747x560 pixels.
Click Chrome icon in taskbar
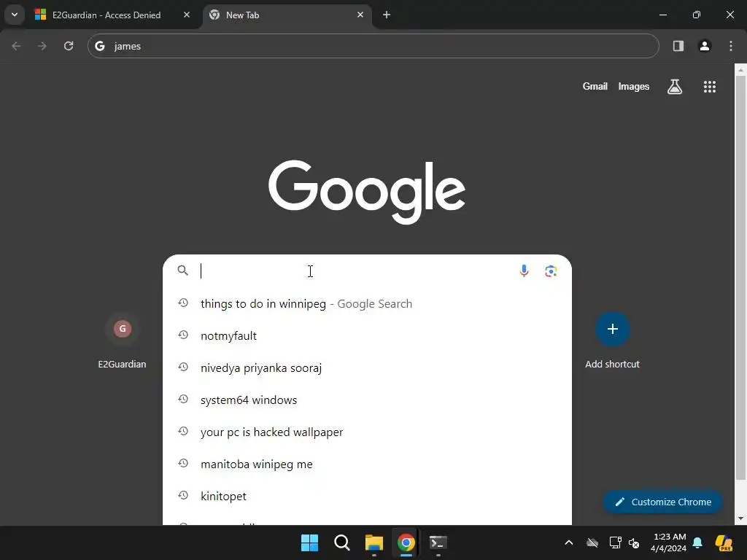tap(406, 542)
